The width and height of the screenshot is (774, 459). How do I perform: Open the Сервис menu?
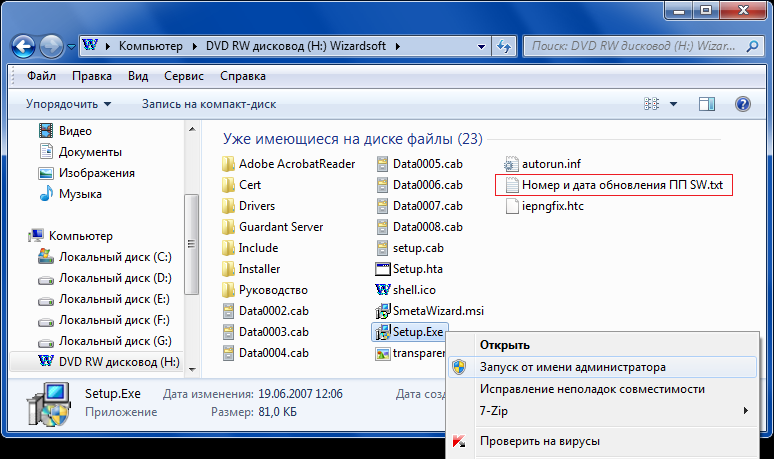click(x=184, y=76)
